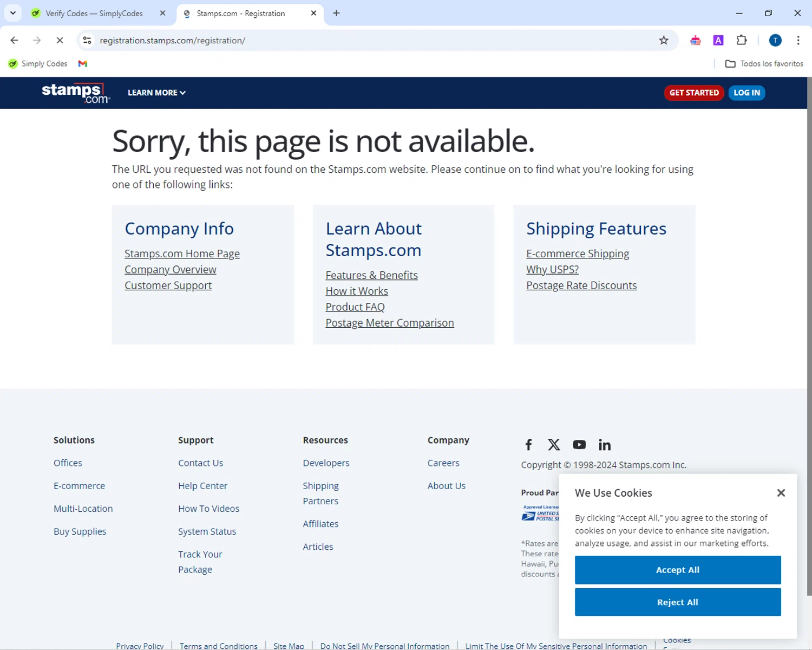Open the Postage Meter Comparison link
The height and width of the screenshot is (650, 812).
tap(390, 323)
